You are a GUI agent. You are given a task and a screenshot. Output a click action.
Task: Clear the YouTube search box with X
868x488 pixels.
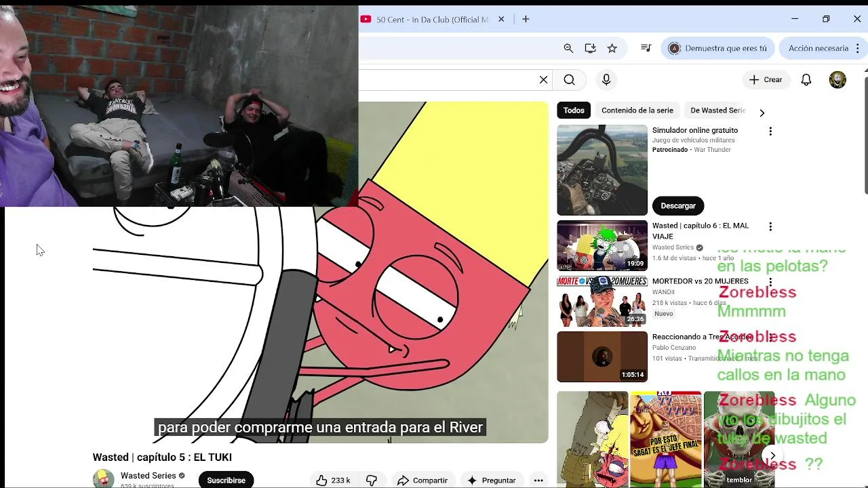(543, 80)
